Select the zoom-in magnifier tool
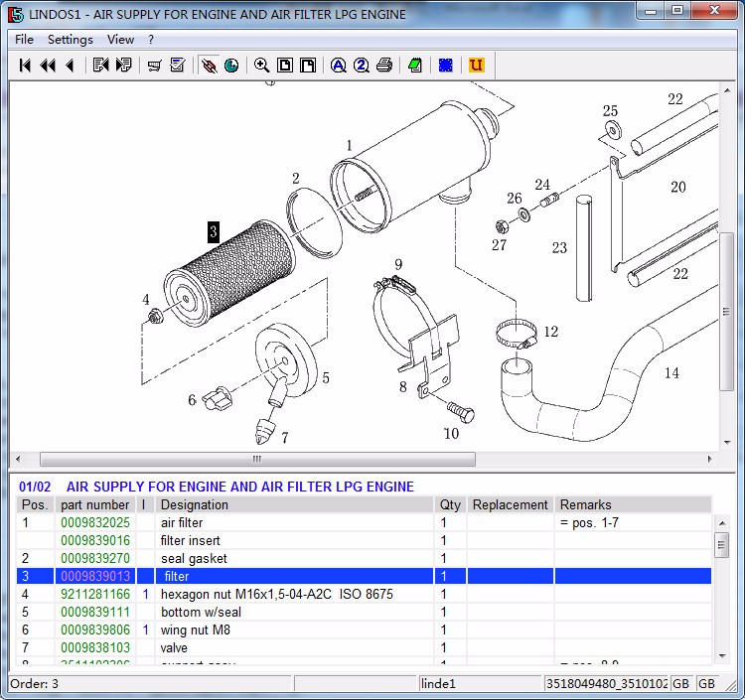 pos(262,66)
